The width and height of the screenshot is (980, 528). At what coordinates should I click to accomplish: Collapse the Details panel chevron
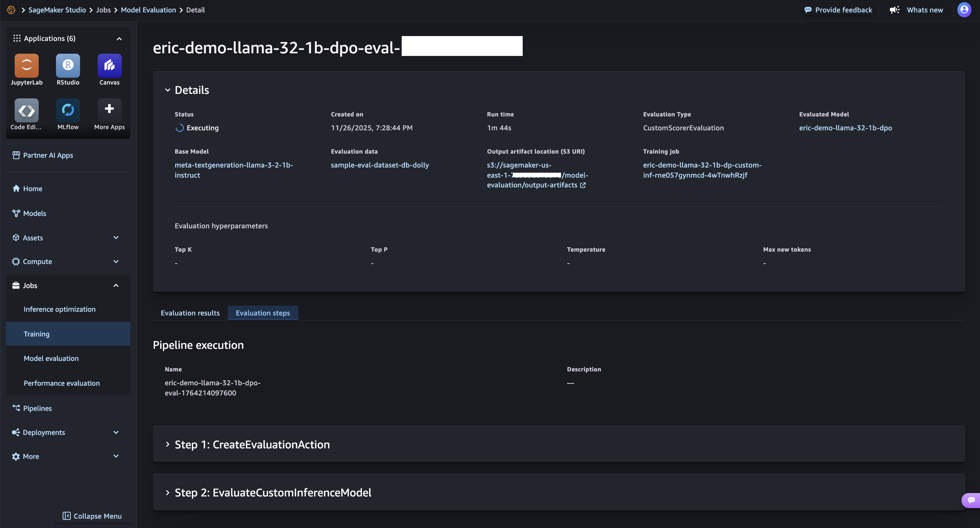click(168, 90)
